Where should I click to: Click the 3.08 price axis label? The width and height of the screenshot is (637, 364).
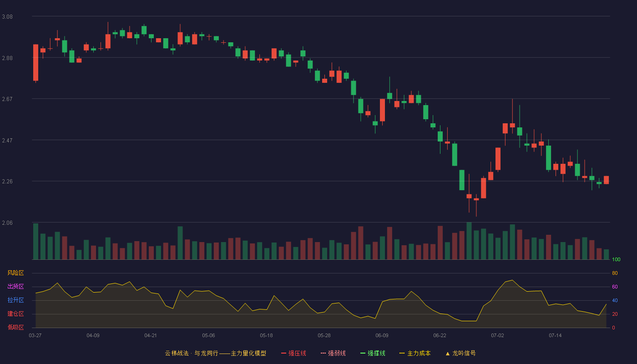[7, 17]
